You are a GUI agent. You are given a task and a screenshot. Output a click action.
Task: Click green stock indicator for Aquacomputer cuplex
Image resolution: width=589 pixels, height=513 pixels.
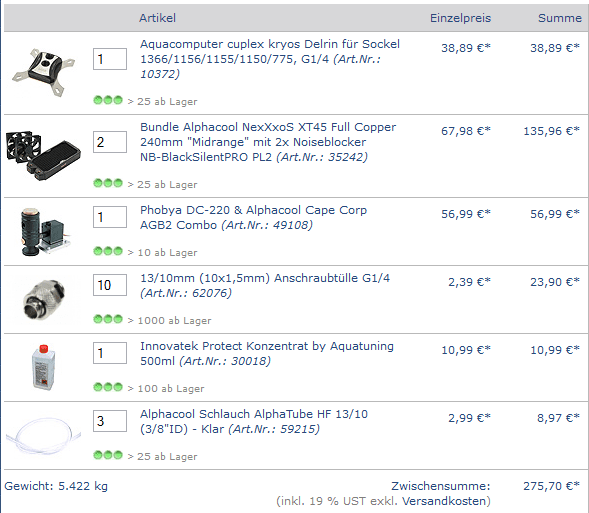pyautogui.click(x=108, y=100)
